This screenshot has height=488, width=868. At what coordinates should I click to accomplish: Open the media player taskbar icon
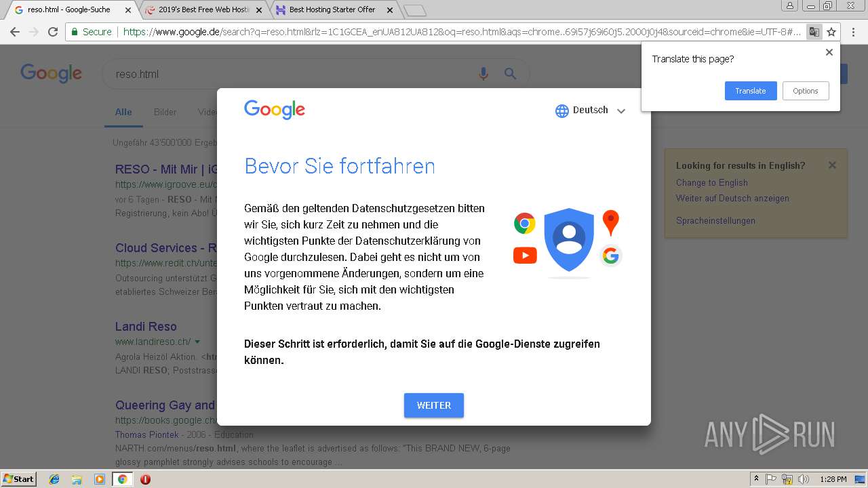pyautogui.click(x=100, y=479)
